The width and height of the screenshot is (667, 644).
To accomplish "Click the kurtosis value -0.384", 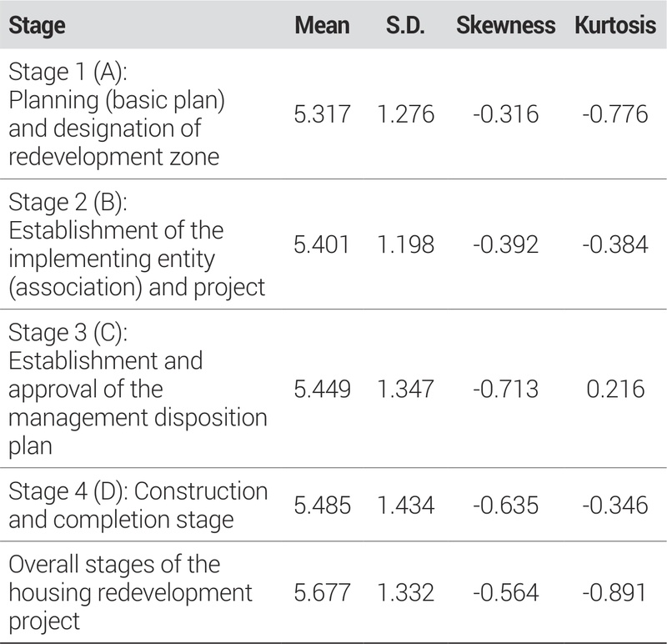I will point(614,244).
